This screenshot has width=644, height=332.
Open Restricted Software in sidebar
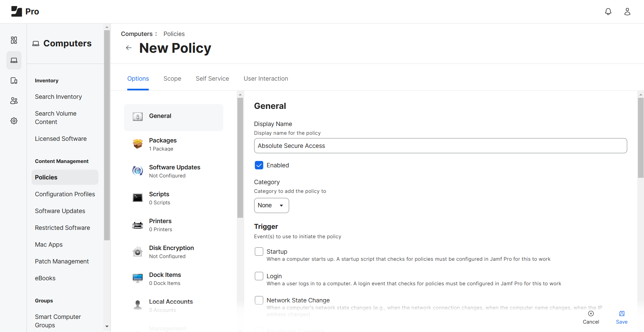pyautogui.click(x=62, y=228)
